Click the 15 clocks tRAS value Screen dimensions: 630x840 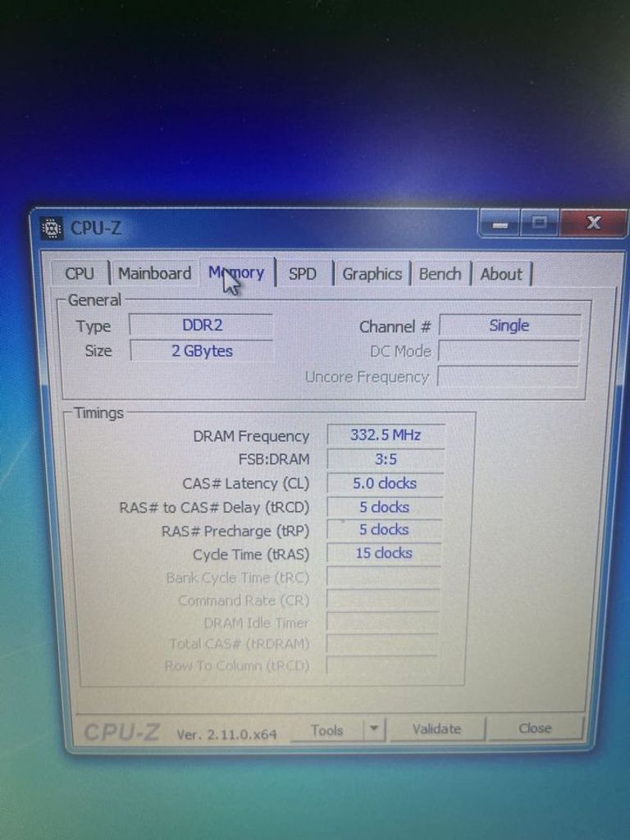[384, 553]
